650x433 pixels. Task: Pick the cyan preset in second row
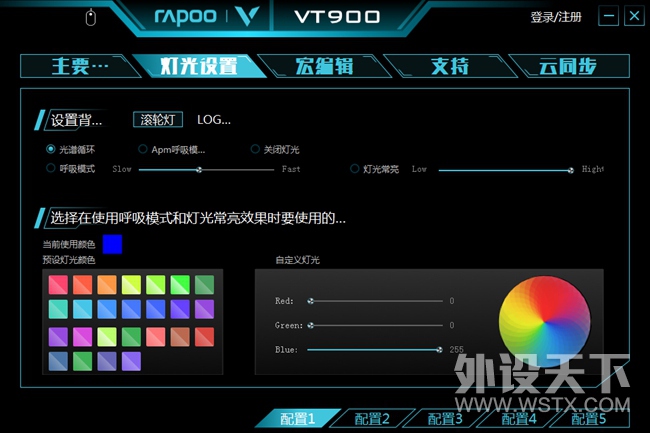click(82, 309)
